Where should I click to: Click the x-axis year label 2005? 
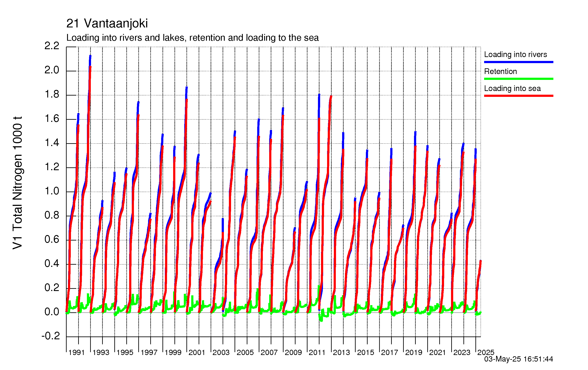pyautogui.click(x=245, y=352)
